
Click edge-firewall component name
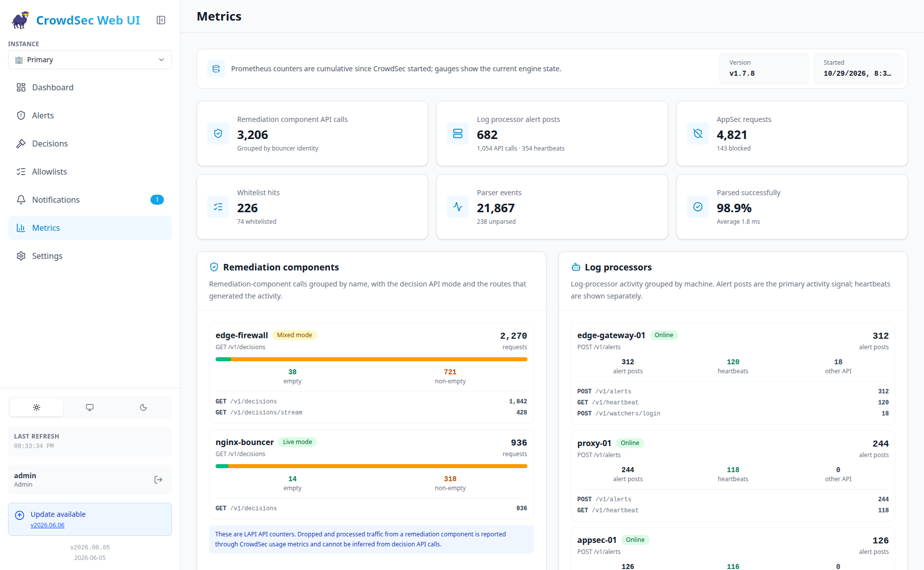click(x=242, y=335)
